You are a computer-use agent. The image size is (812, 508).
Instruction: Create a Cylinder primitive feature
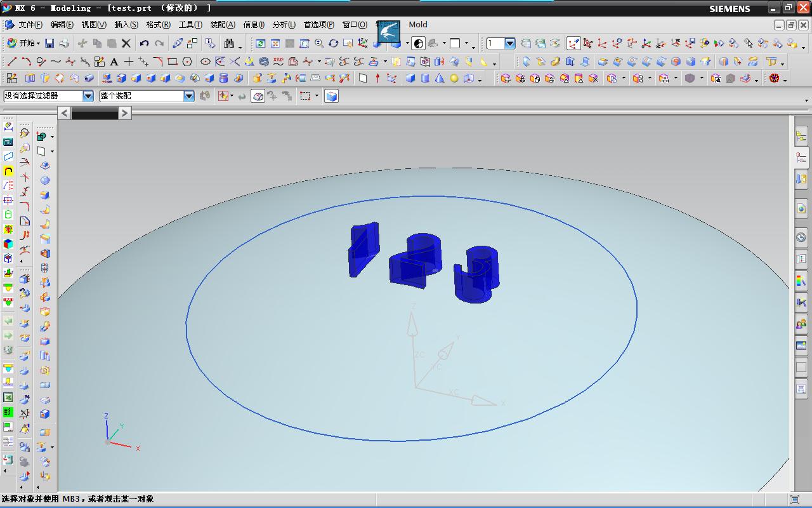(425, 78)
